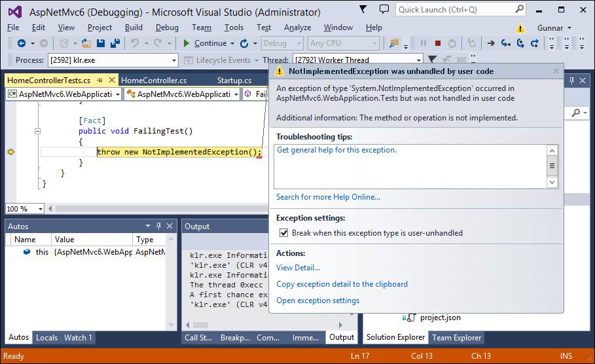Click the Save disk icon
This screenshot has width=595, height=364.
101,43
